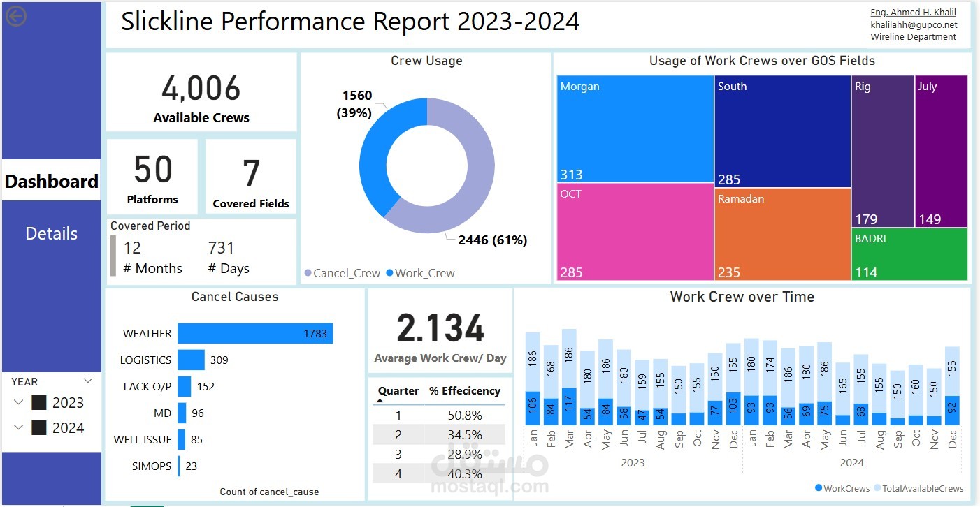980x507 pixels.
Task: Sort by the % Effecicency column header
Action: [465, 391]
